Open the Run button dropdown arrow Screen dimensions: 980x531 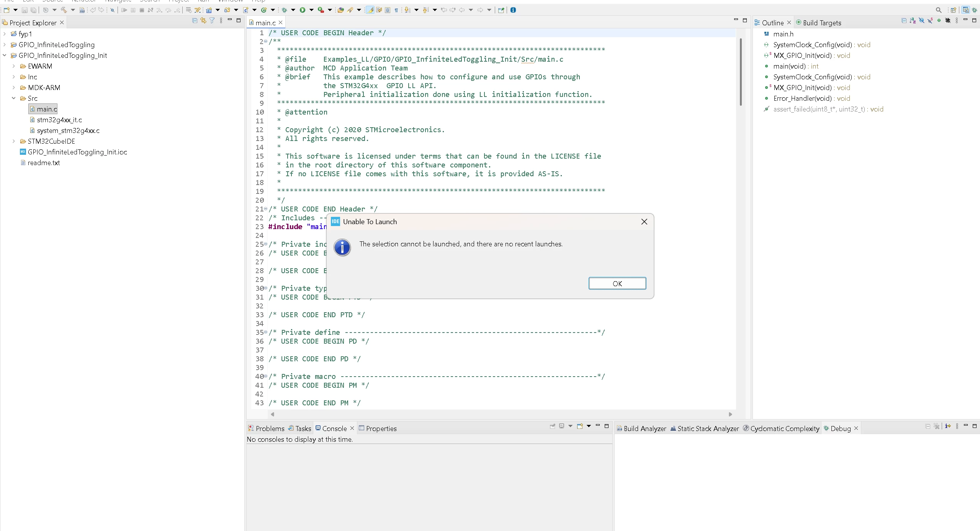(x=311, y=10)
